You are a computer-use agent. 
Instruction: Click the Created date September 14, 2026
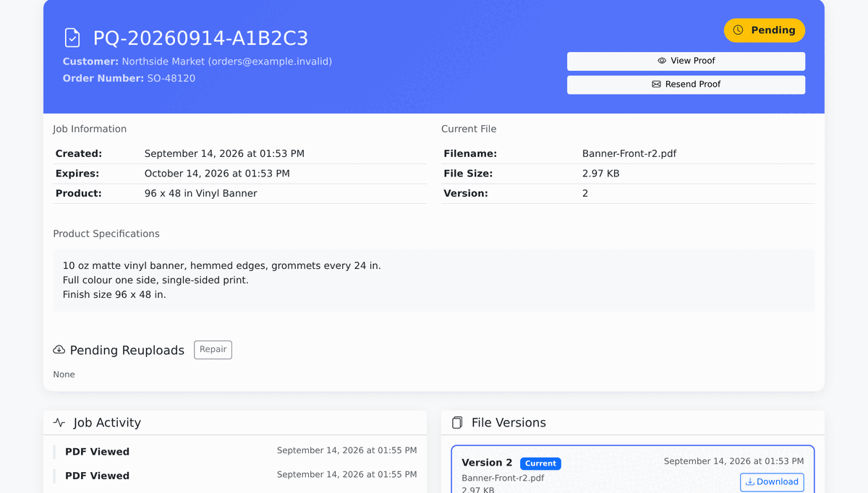(224, 154)
